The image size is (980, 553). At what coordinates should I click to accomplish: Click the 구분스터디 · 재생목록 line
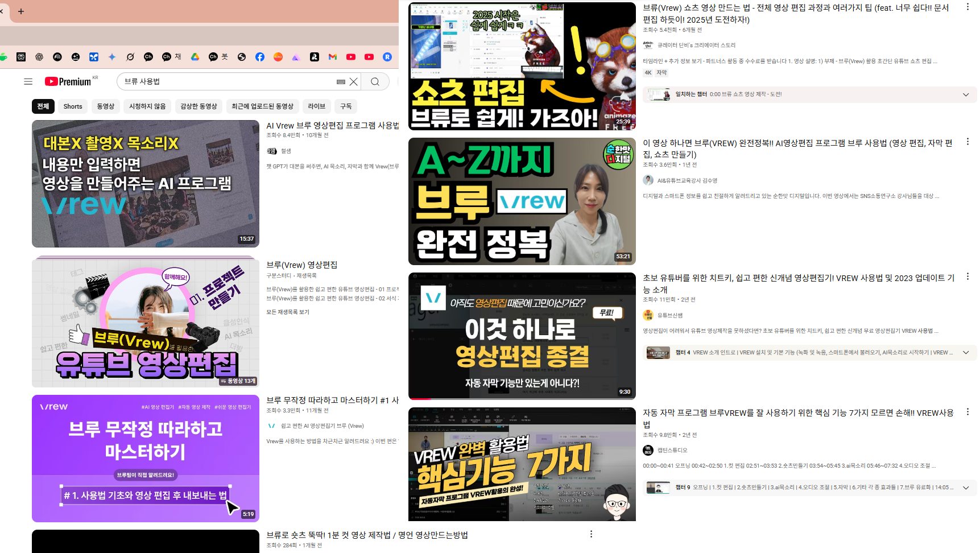(291, 275)
